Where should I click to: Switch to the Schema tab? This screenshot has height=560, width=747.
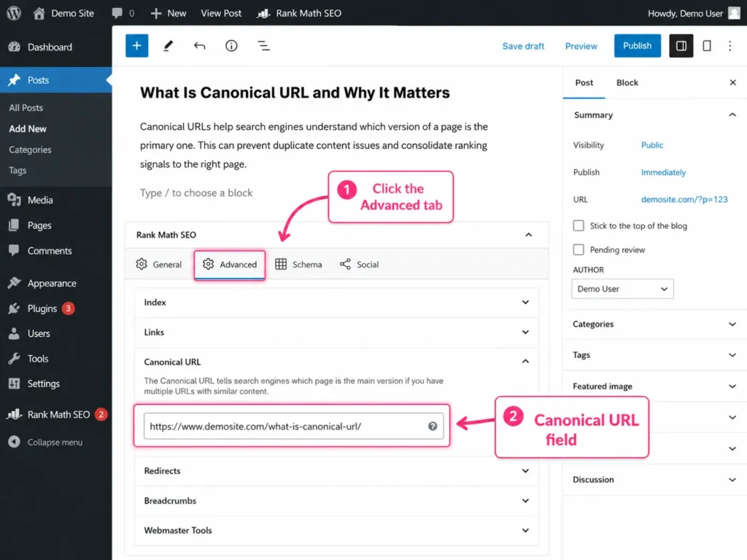[298, 264]
